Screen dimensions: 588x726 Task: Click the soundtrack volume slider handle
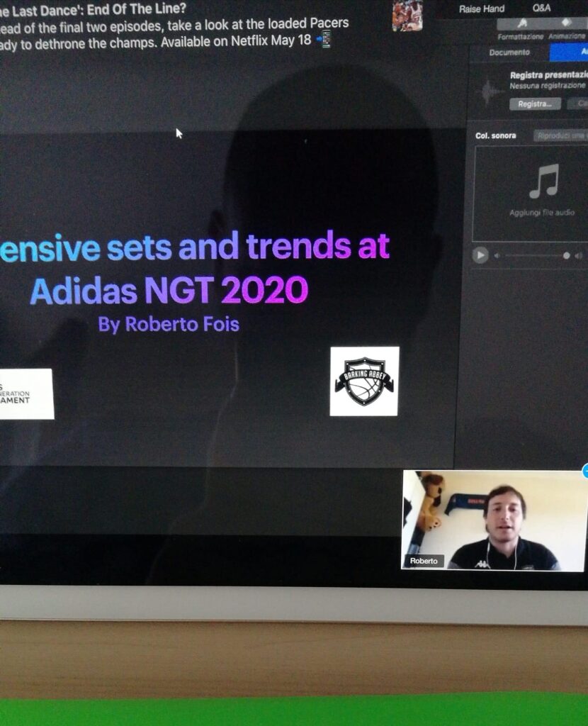coord(566,255)
